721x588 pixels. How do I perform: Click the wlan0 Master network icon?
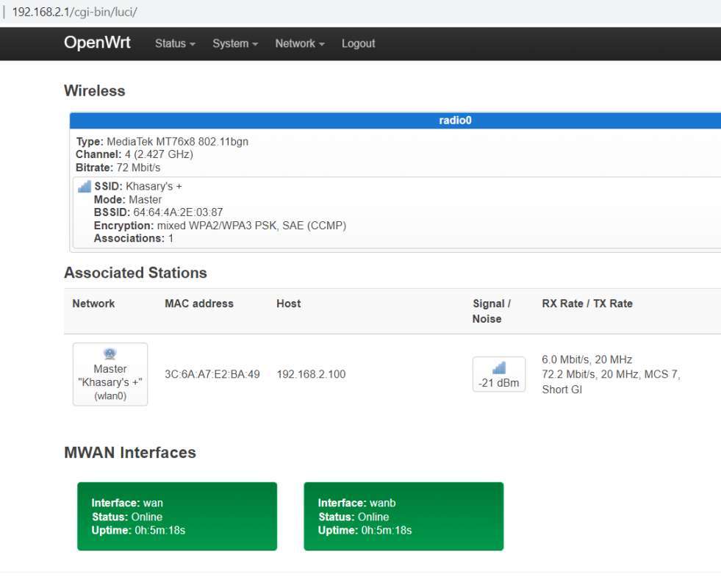(x=110, y=353)
